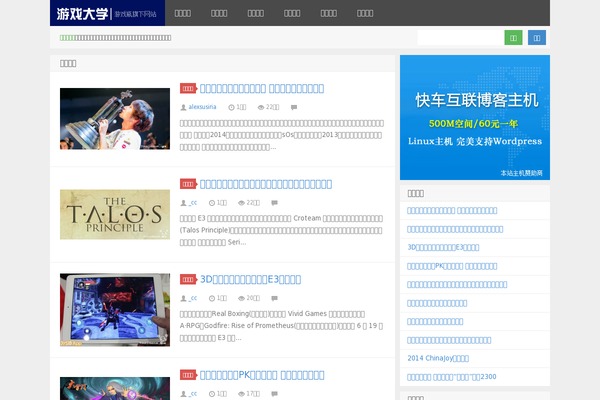Click the comment bubble in alexsusina's article
The width and height of the screenshot is (600, 400).
tap(294, 107)
